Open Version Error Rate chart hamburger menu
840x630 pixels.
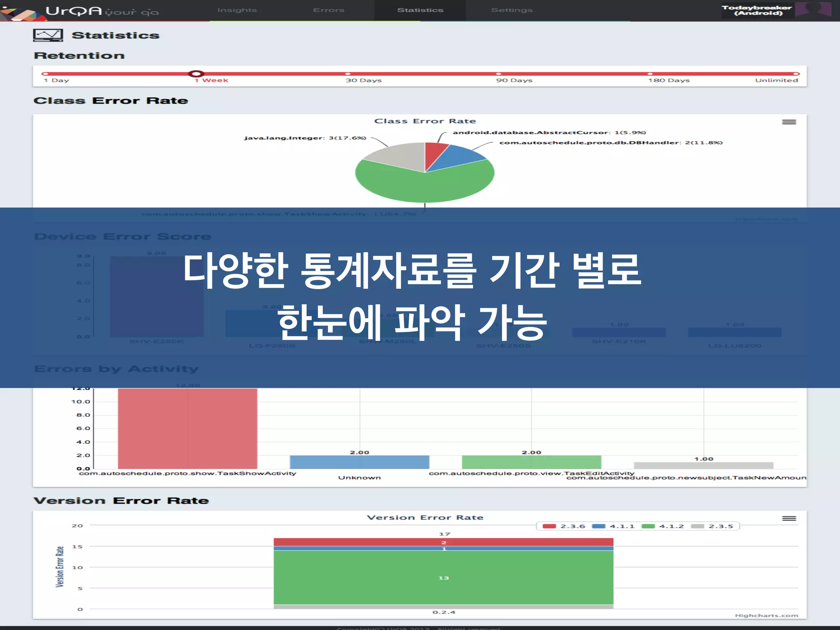click(x=789, y=519)
